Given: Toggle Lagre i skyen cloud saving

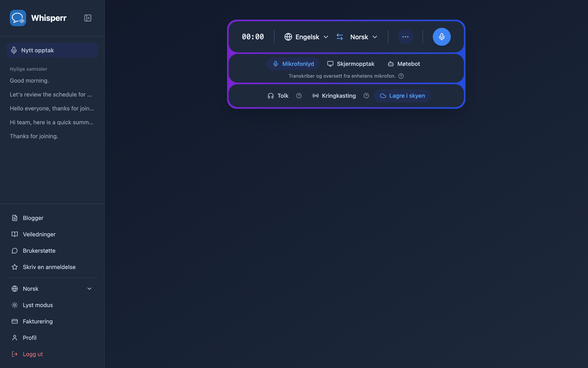Looking at the screenshot, I should (402, 96).
